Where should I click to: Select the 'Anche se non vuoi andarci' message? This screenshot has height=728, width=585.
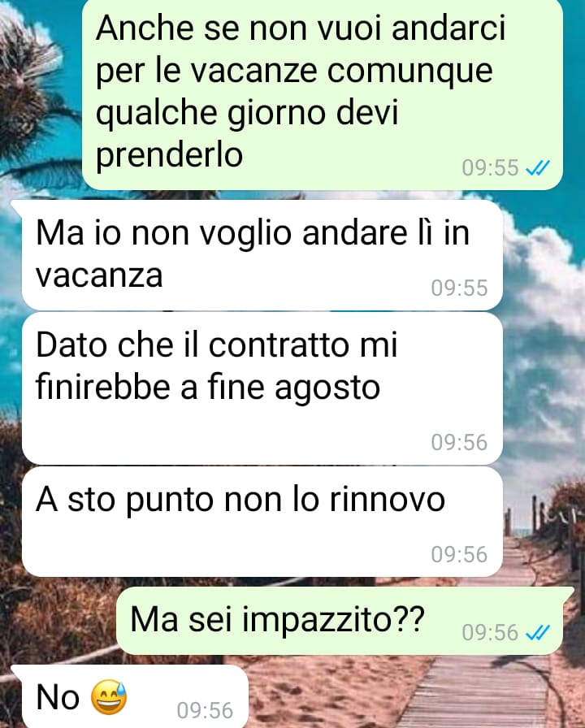click(323, 94)
